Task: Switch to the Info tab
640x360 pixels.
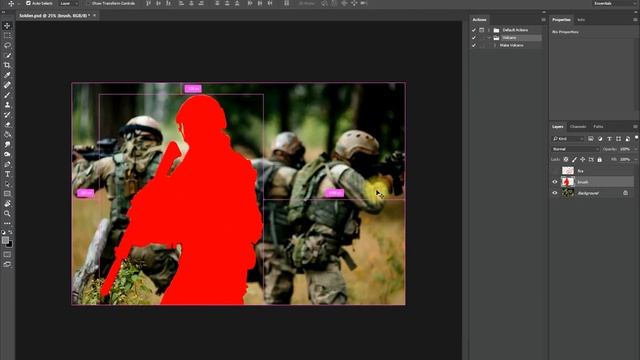Action: pos(581,20)
